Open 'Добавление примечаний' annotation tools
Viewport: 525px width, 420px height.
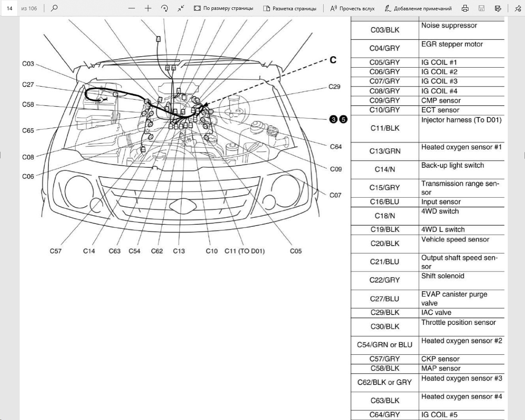click(418, 8)
